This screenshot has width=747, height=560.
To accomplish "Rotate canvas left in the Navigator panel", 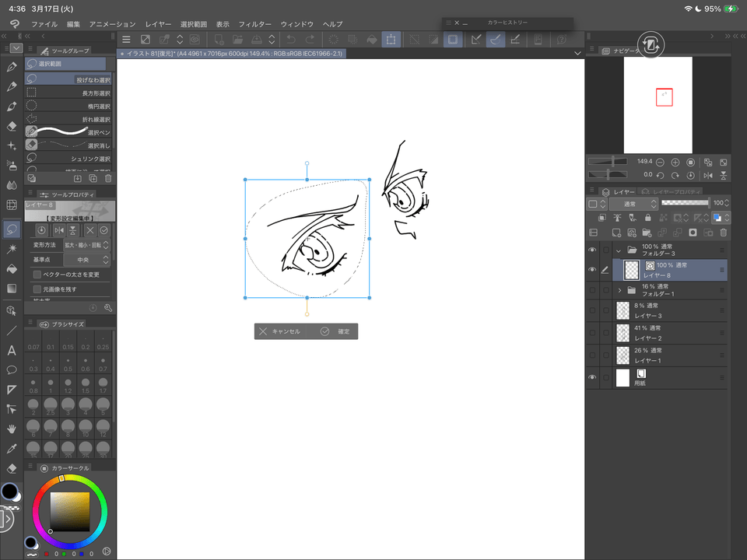I will 661,175.
